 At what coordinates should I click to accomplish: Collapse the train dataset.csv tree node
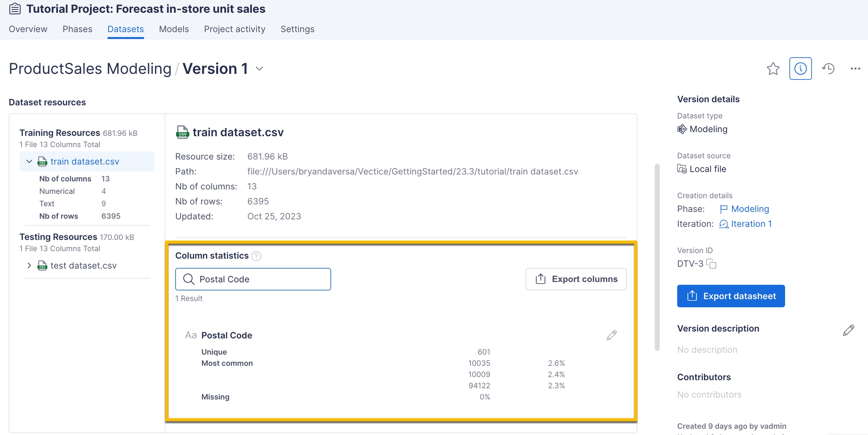click(x=29, y=162)
